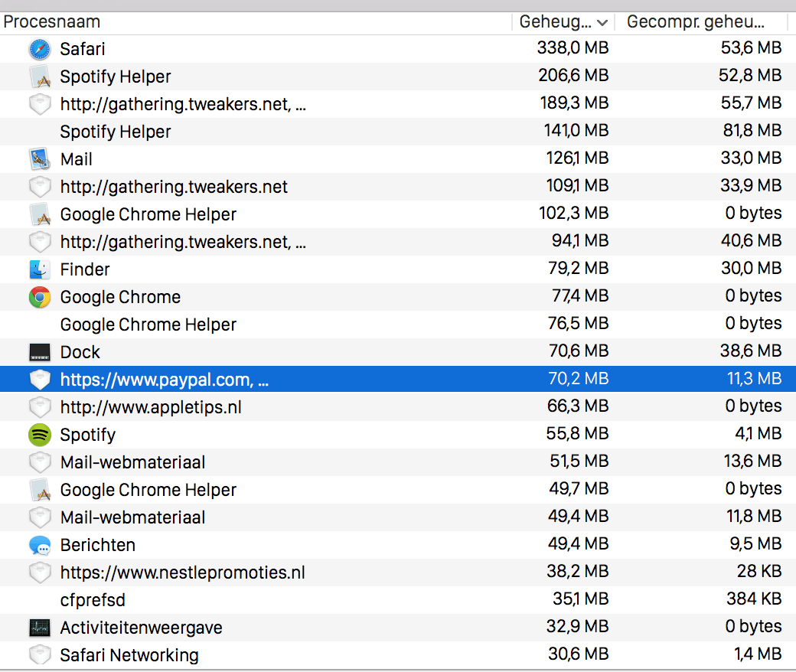Viewport: 796px width, 672px height.
Task: Click the 126,1 MB memory value
Action: (x=578, y=158)
